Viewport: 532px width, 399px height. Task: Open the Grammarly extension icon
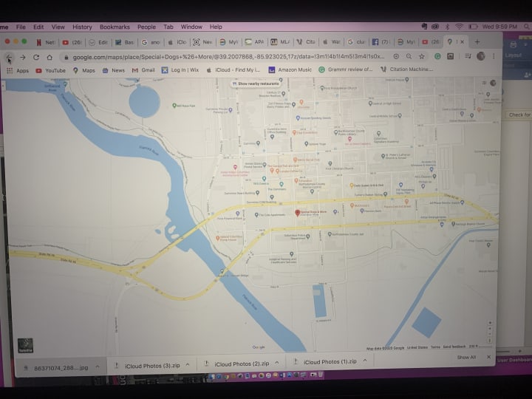437,56
